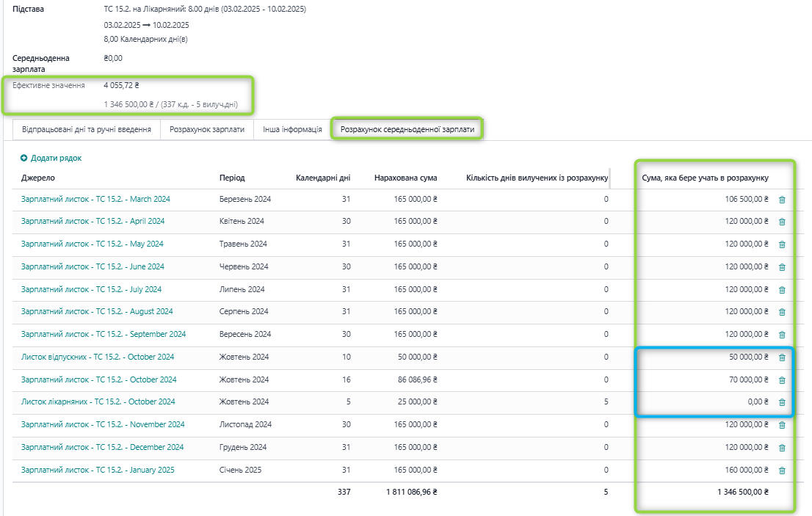
Task: Remove the June 2024 row via trash icon
Action: [x=781, y=267]
